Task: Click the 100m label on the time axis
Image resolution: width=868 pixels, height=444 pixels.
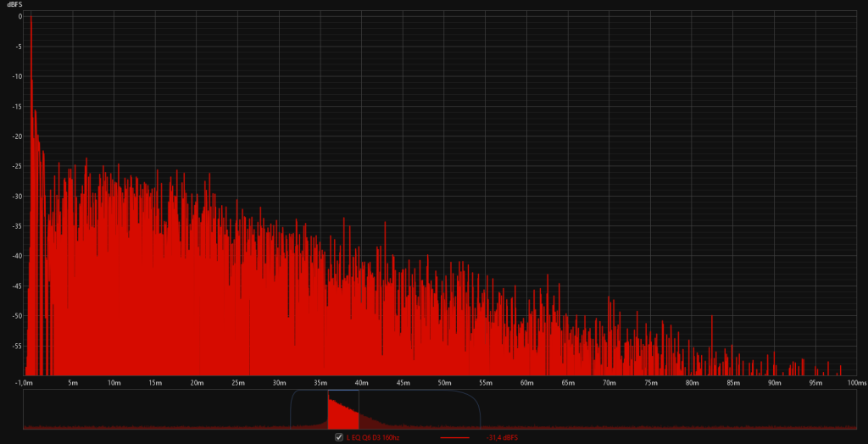Action: tap(856, 383)
